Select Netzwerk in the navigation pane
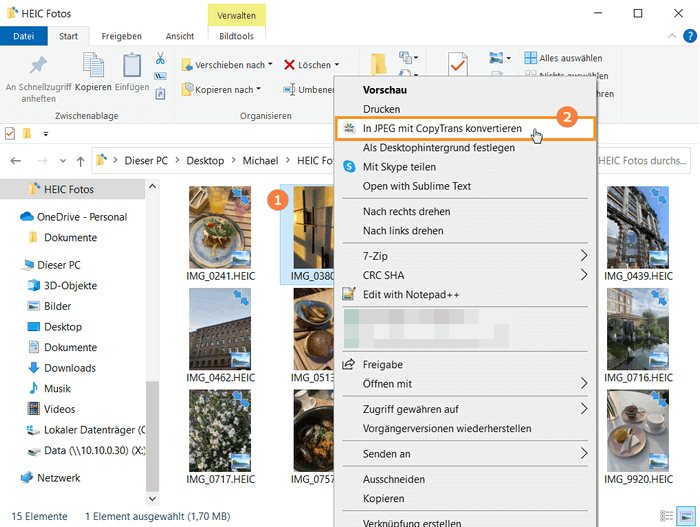Screen dimensions: 700x527 coord(50,478)
